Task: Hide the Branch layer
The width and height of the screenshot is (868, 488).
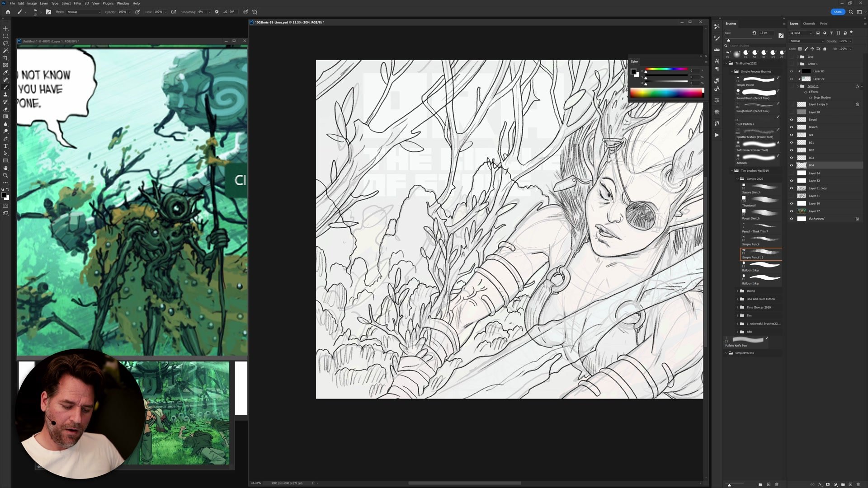Action: pyautogui.click(x=791, y=127)
